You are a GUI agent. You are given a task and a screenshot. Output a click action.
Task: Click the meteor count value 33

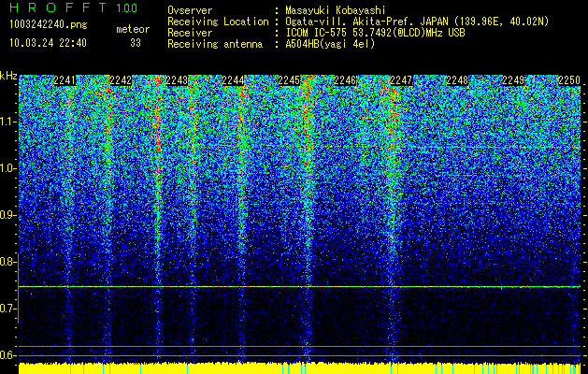(x=136, y=43)
